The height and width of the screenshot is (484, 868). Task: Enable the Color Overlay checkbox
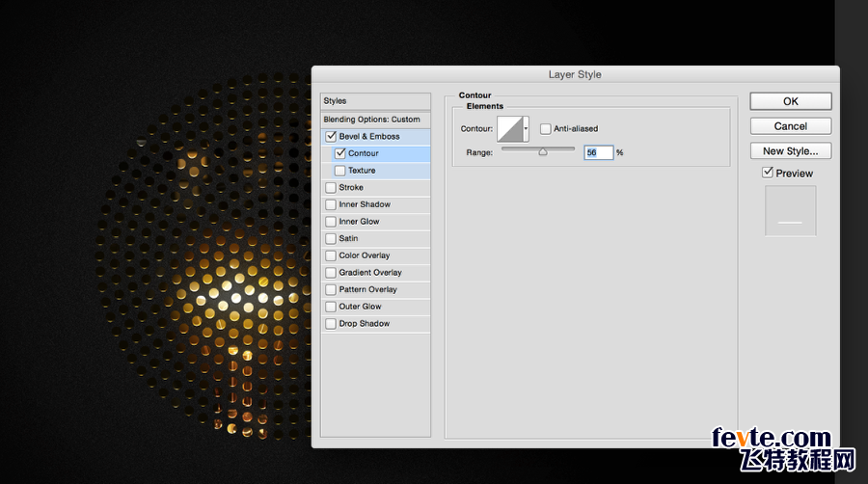(x=331, y=255)
